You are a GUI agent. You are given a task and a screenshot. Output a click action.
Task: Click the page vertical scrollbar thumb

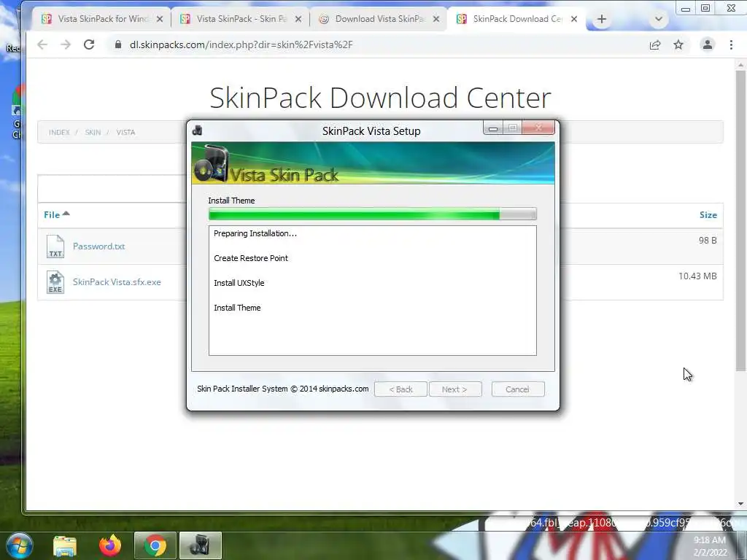[x=740, y=220]
